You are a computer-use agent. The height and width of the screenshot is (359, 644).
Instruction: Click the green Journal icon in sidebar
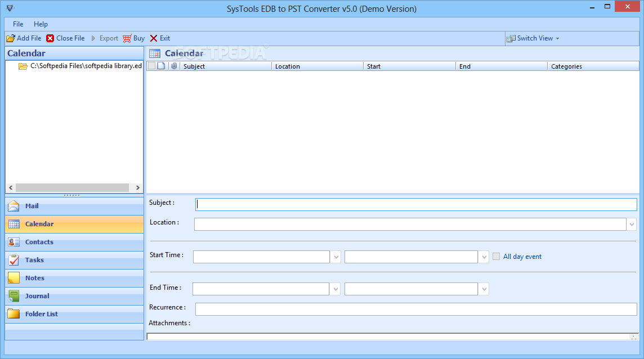14,296
